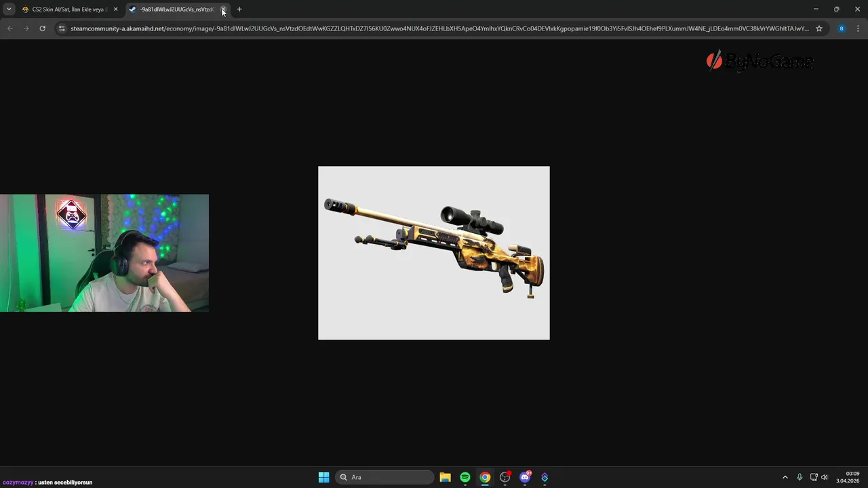Screen dimensions: 868x488
Task: Open the volume speaker tray icon
Action: coord(825,477)
